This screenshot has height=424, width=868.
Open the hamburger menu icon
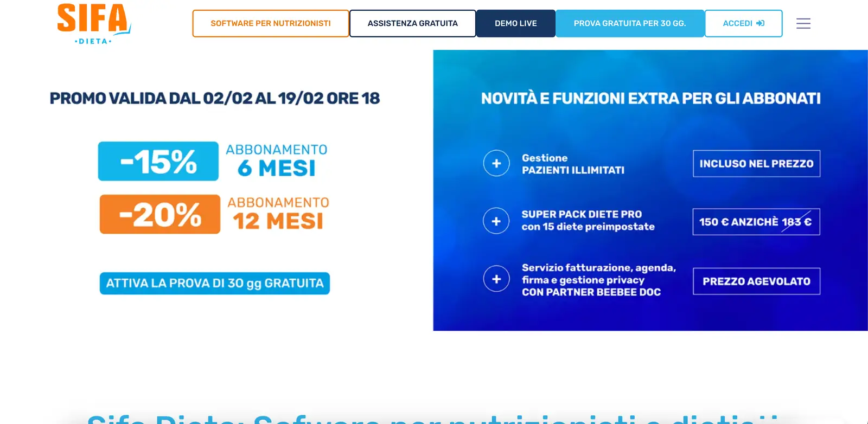[803, 23]
